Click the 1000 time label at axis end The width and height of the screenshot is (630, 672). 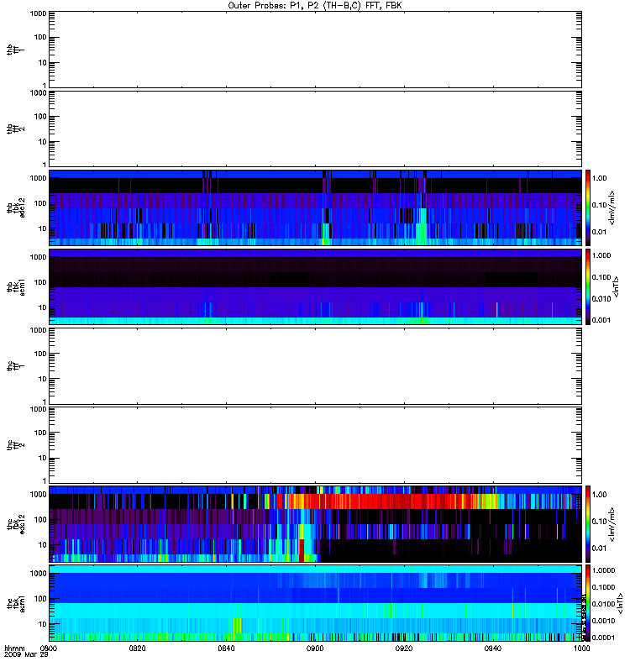(582, 648)
